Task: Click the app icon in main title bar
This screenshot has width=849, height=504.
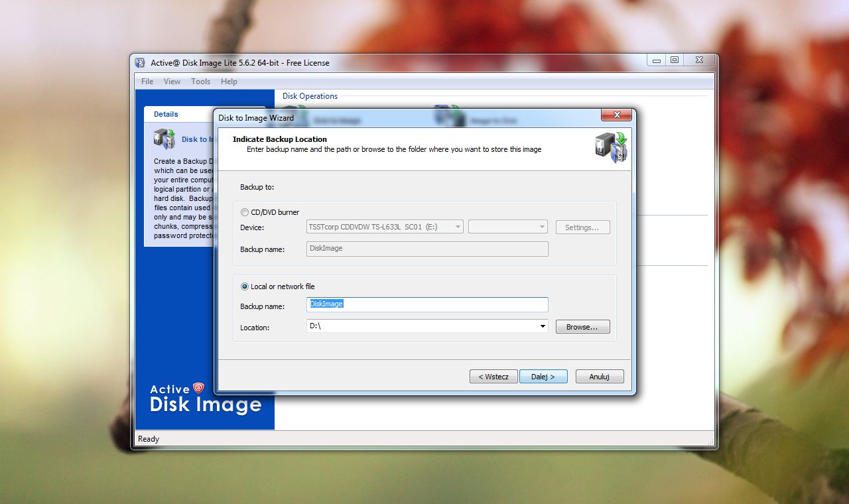Action: pyautogui.click(x=140, y=63)
